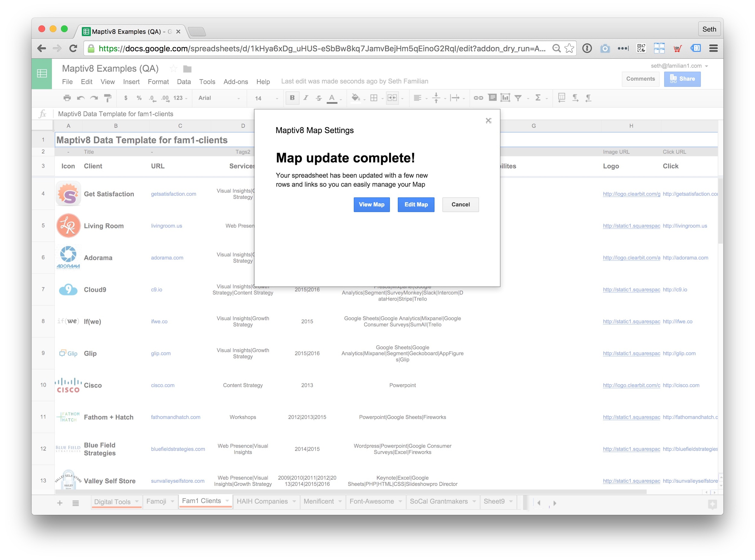Image resolution: width=755 pixels, height=560 pixels.
Task: Open the functions sigma menu
Action: click(x=538, y=98)
